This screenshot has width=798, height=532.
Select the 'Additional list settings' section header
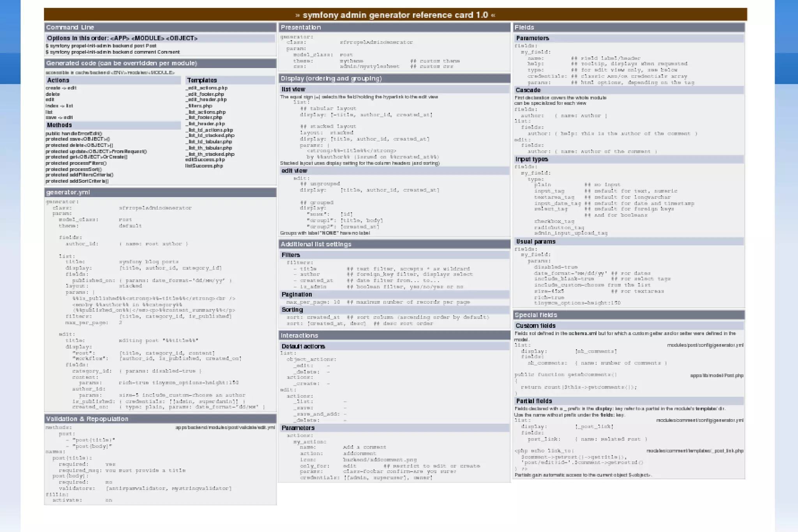tap(394, 244)
